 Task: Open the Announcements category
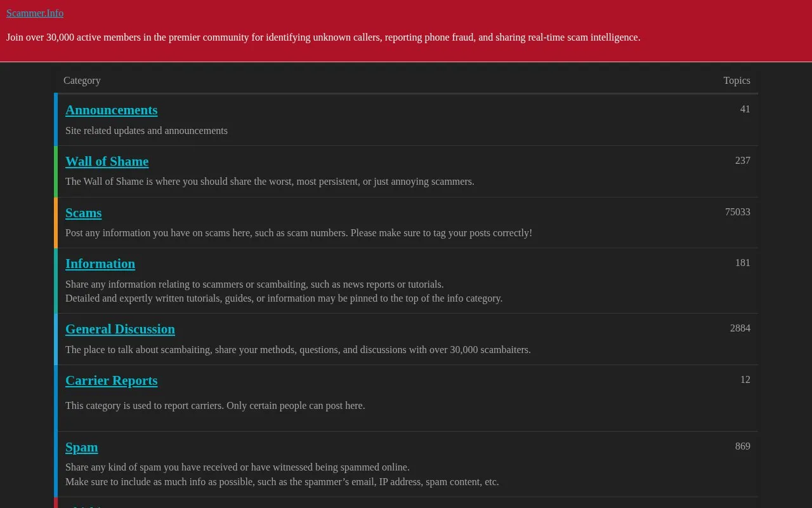click(111, 110)
